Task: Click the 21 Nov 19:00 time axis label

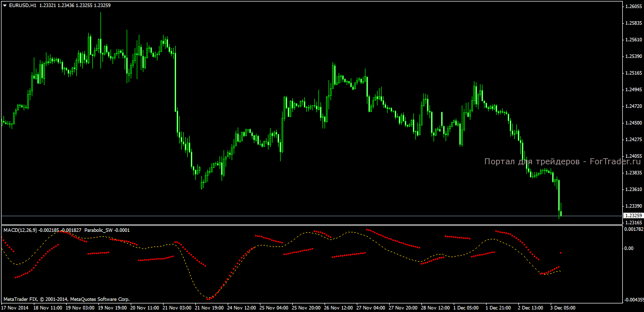Action: point(210,307)
